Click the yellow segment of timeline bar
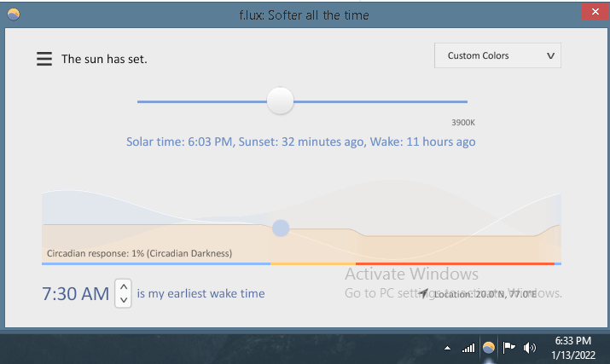This screenshot has height=364, width=610. (313, 264)
